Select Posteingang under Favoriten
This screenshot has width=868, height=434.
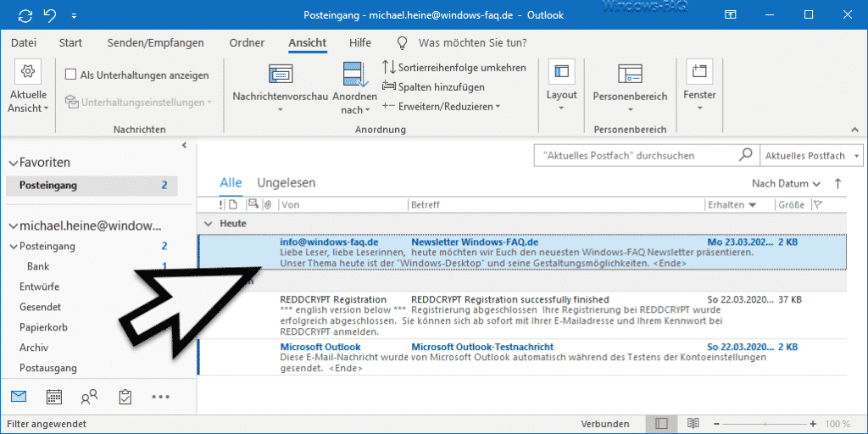(x=92, y=186)
